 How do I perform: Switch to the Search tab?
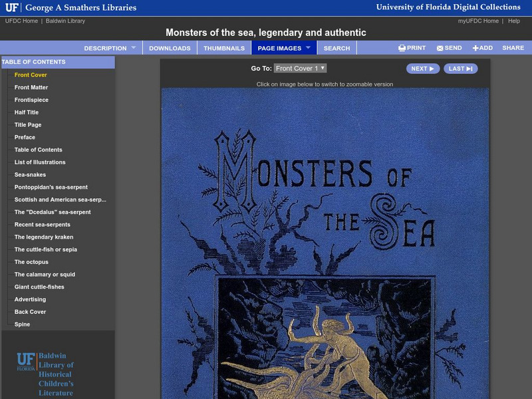tap(338, 48)
